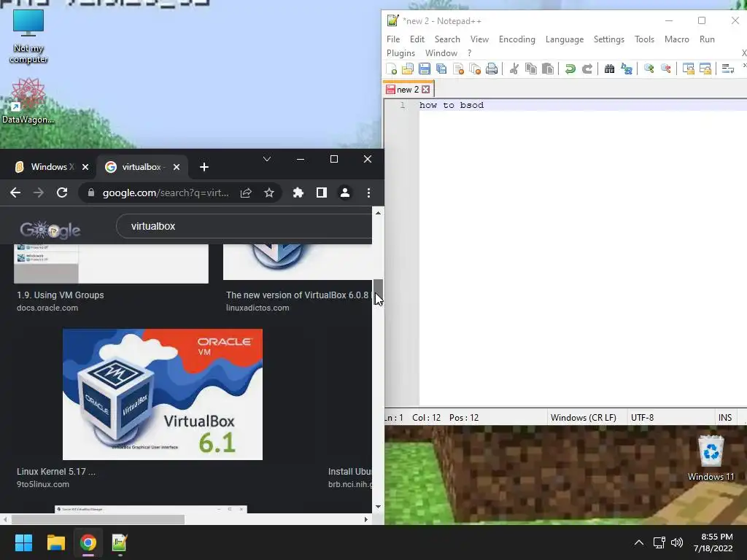
Task: Click the Chrome horizontal scrollbar thumb
Action: [x=98, y=519]
